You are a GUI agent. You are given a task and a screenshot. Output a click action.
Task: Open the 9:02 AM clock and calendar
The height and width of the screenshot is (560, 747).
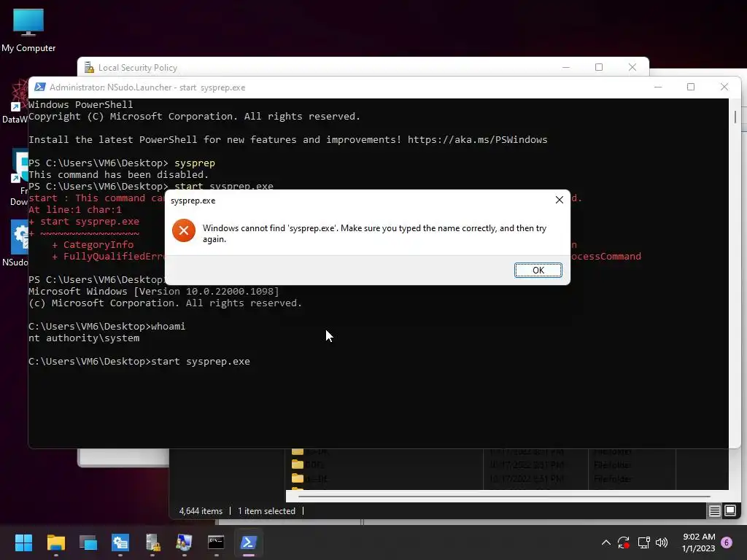click(698, 542)
